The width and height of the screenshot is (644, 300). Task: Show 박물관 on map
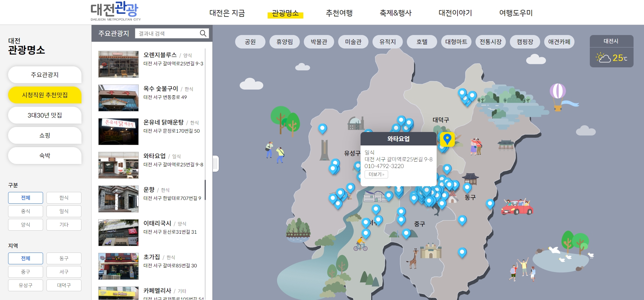coord(319,42)
